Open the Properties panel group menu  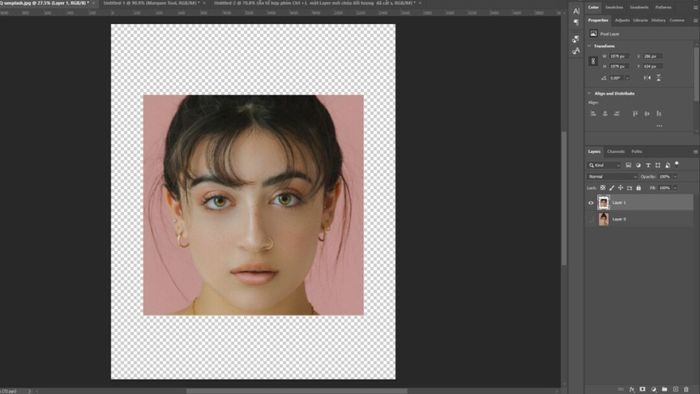pos(695,21)
